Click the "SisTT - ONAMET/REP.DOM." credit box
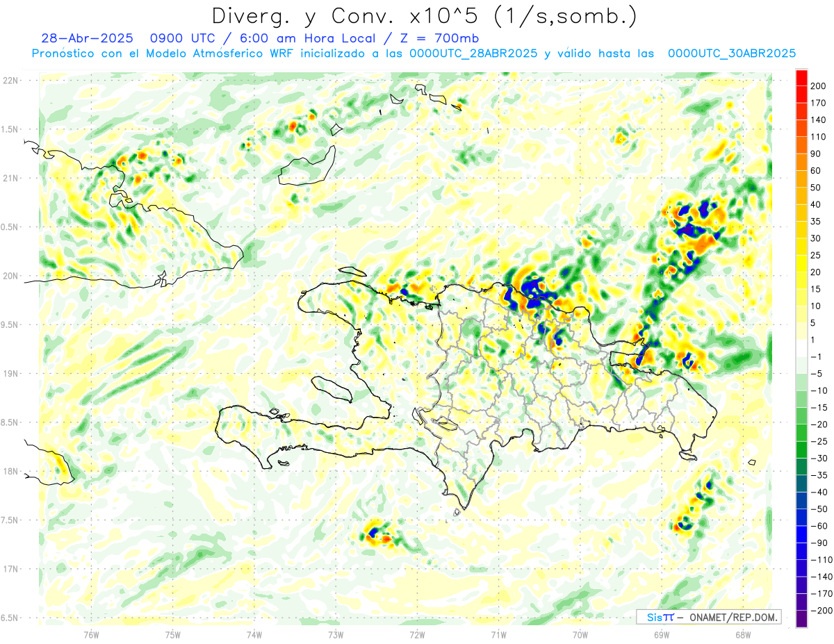 coord(708,617)
